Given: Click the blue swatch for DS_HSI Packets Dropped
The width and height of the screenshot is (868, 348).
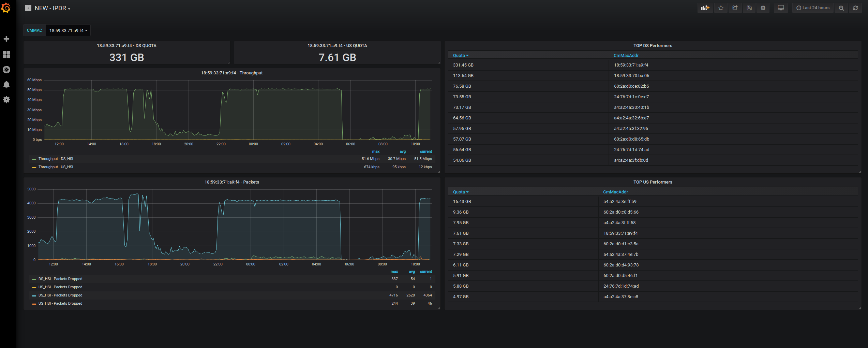Looking at the screenshot, I should point(34,296).
